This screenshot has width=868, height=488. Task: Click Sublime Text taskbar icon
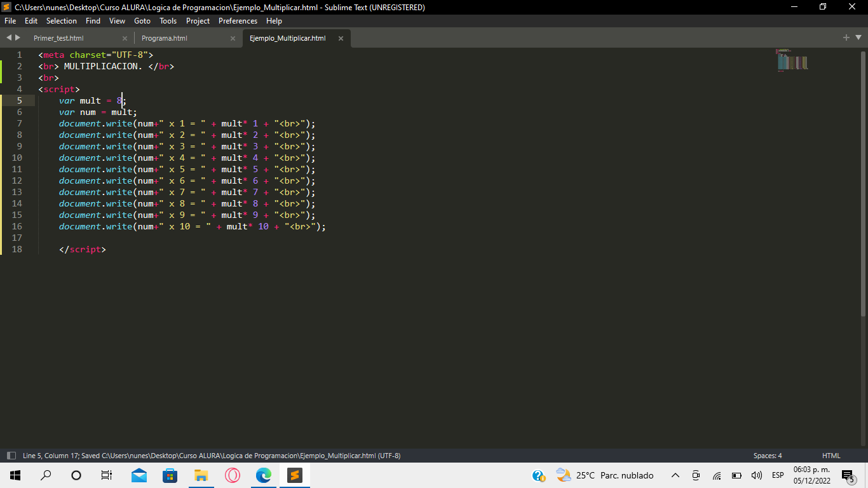coord(294,475)
